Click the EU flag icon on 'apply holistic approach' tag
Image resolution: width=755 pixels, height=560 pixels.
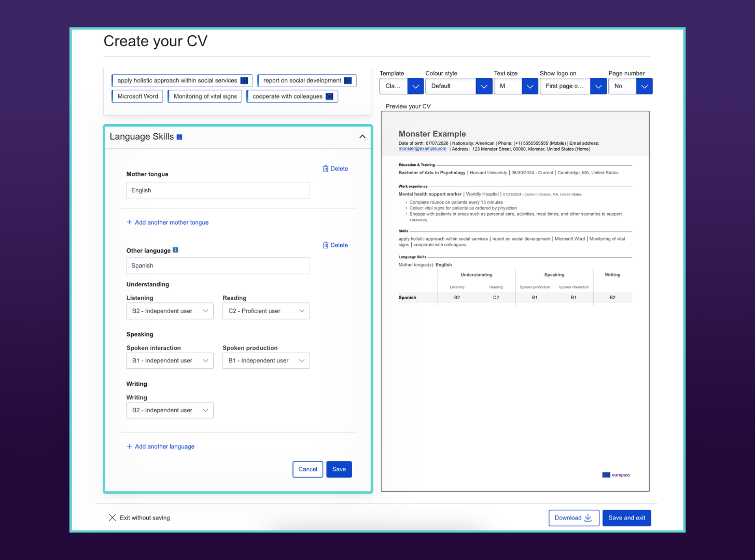pyautogui.click(x=244, y=80)
